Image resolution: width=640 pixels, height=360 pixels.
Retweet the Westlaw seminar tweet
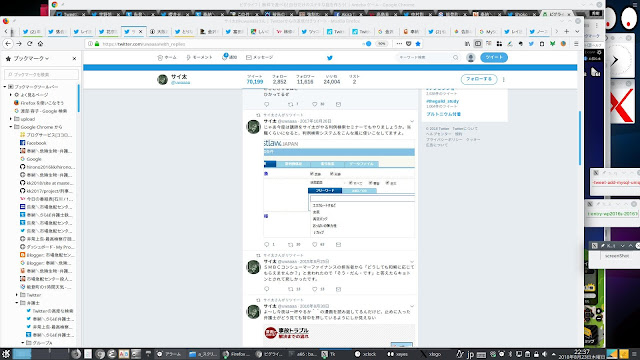[x=291, y=244]
